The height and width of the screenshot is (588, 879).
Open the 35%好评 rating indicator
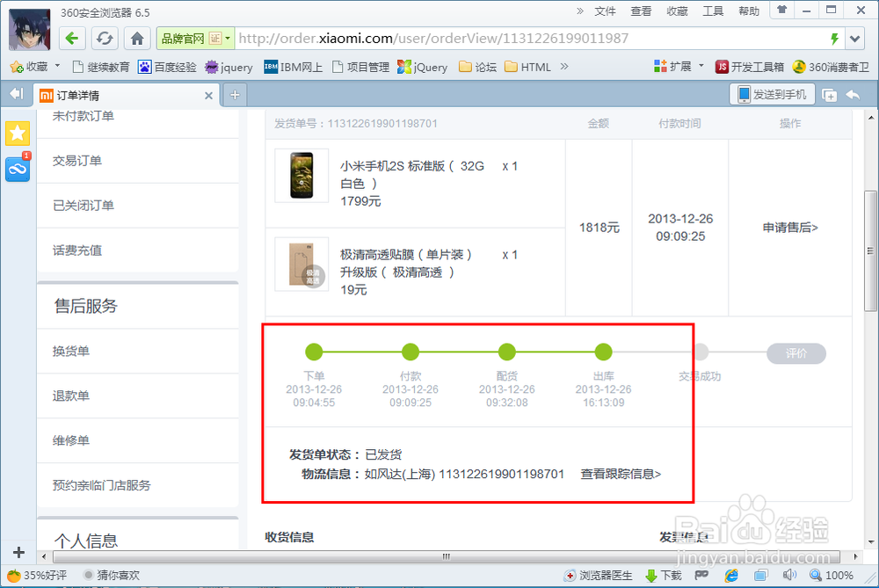point(37,576)
